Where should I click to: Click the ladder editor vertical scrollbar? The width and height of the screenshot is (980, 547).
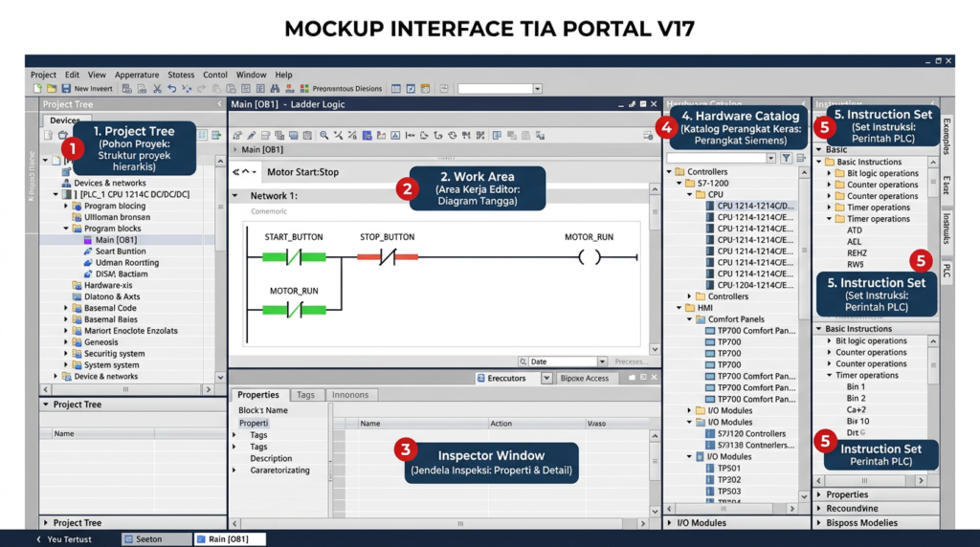[x=655, y=269]
